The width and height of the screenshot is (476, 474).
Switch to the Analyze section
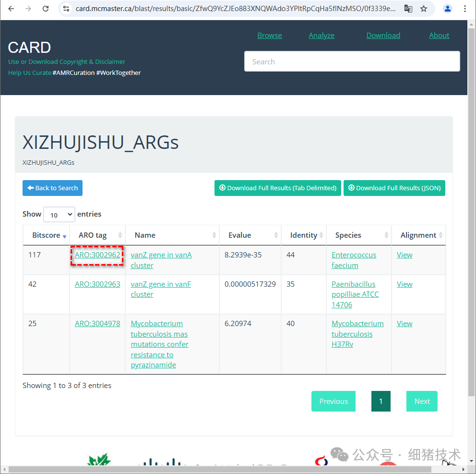coord(321,35)
